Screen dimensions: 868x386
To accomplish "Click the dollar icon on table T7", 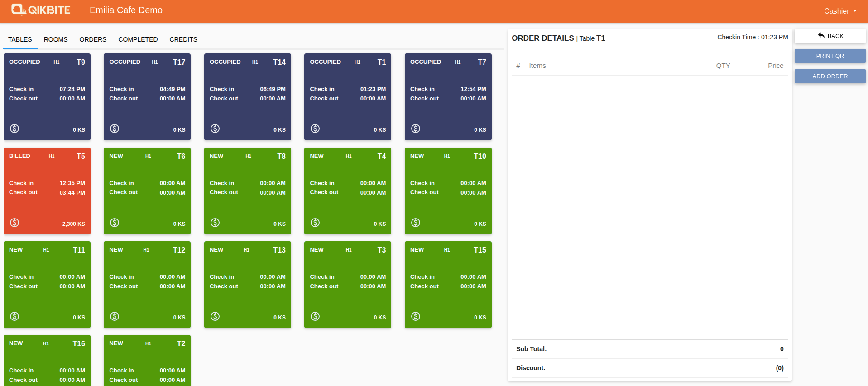I will (x=416, y=129).
